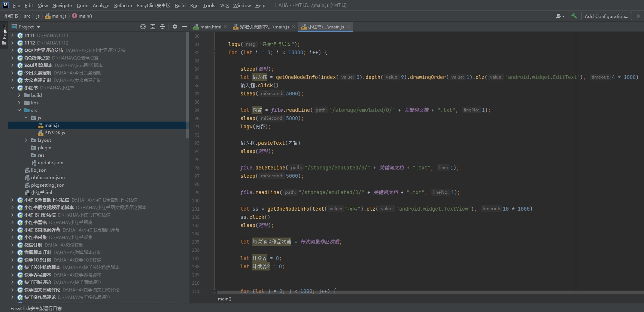Open Project panel settings gear

pos(175,27)
